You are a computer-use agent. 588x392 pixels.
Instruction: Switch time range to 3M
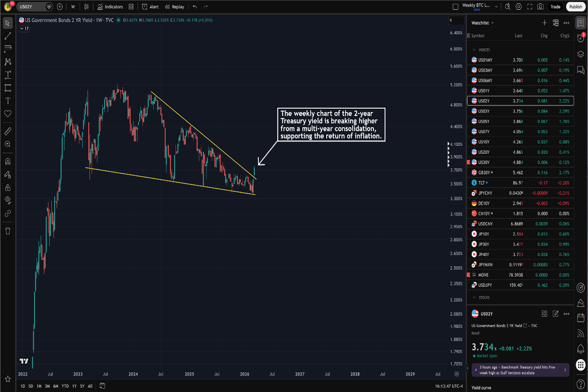click(x=47, y=386)
